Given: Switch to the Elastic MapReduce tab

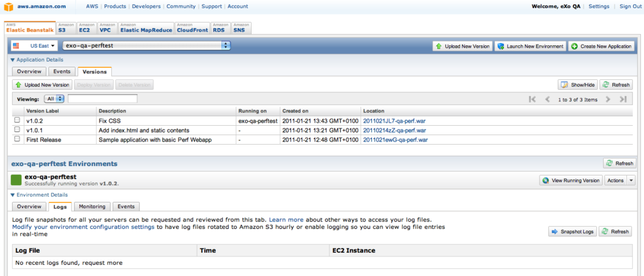Looking at the screenshot, I should 146,28.
